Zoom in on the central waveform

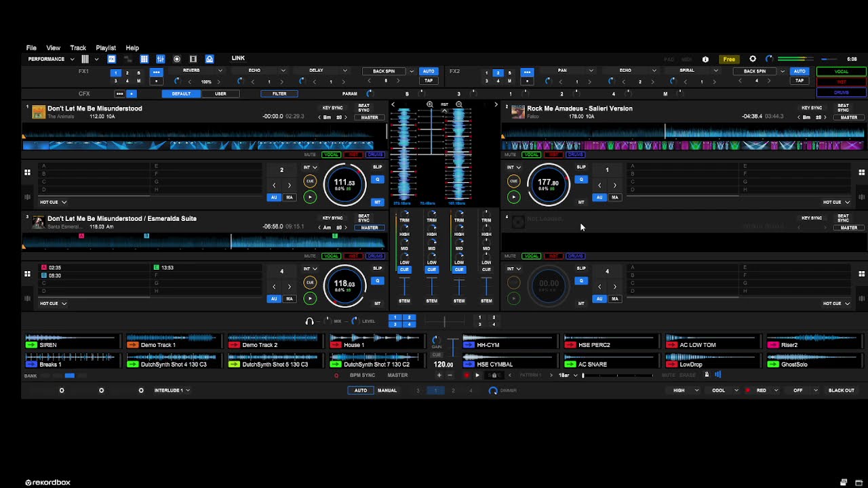[x=430, y=104]
